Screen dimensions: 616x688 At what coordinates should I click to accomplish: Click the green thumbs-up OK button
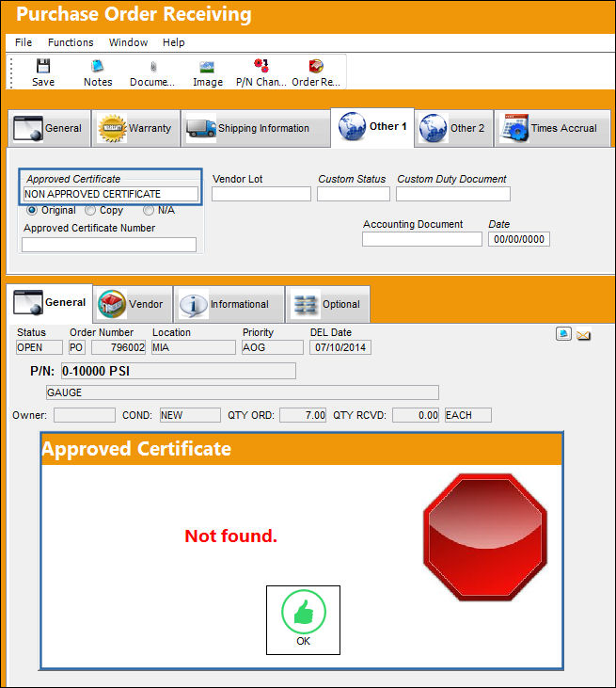point(303,620)
